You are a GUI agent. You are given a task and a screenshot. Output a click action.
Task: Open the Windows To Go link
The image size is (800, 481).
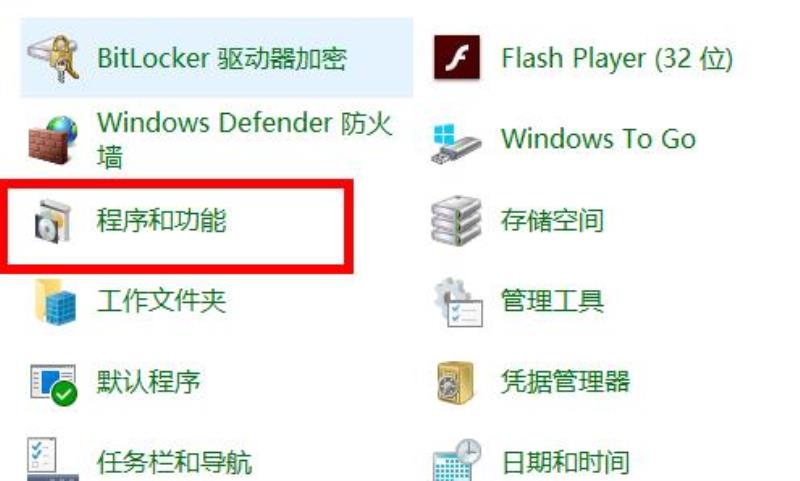pyautogui.click(x=598, y=139)
